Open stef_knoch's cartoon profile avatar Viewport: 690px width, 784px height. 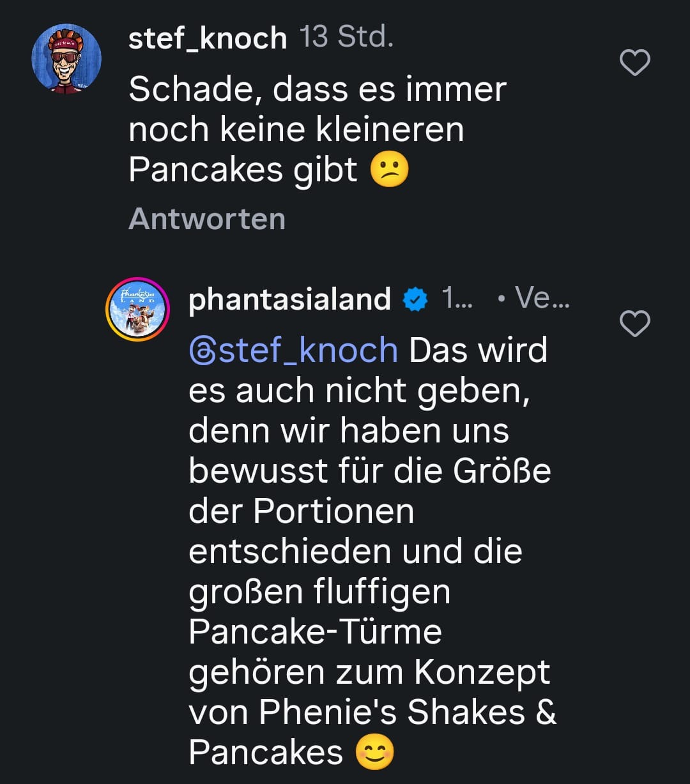[66, 59]
